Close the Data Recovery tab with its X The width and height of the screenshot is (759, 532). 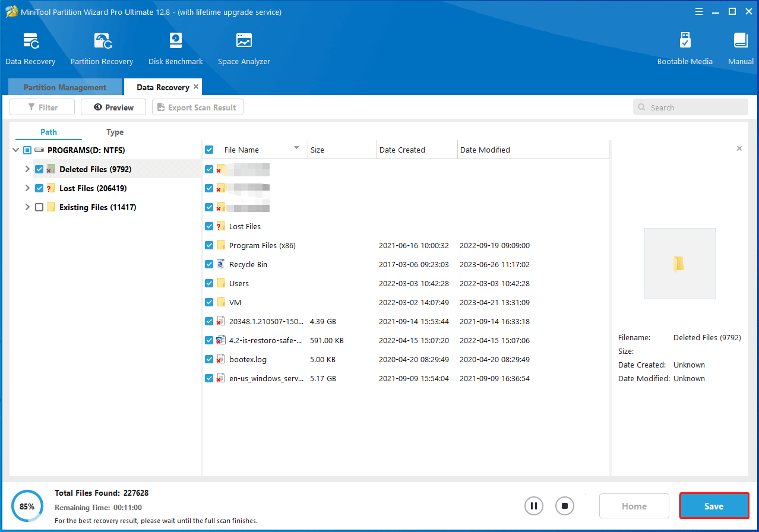tap(196, 87)
